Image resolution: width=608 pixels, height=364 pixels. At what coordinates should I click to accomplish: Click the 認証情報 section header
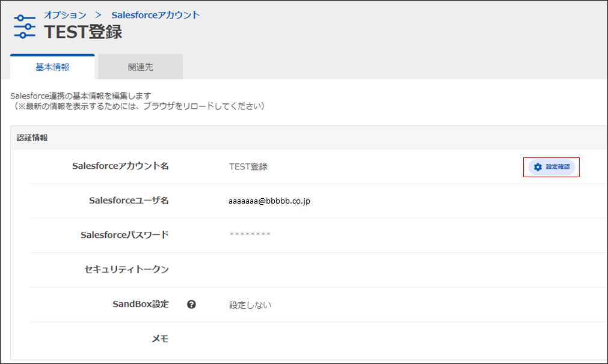click(x=32, y=138)
